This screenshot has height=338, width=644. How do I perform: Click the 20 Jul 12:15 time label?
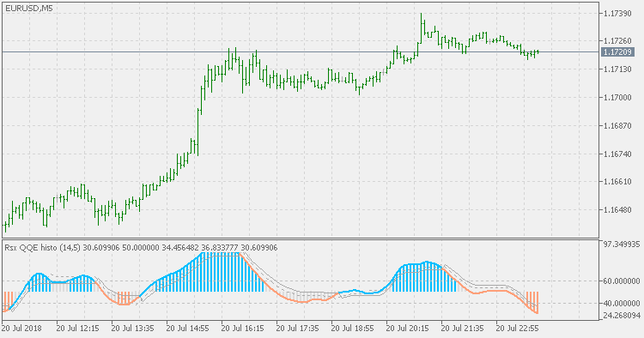pos(78,329)
